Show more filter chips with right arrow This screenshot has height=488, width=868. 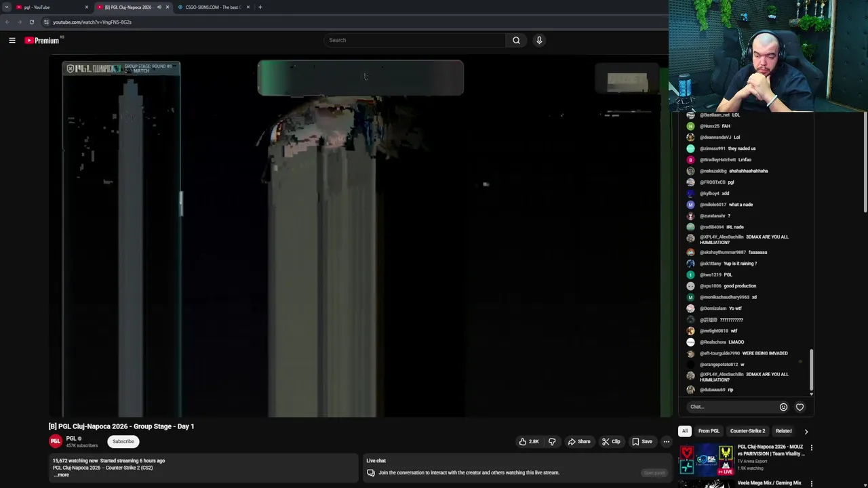806,431
